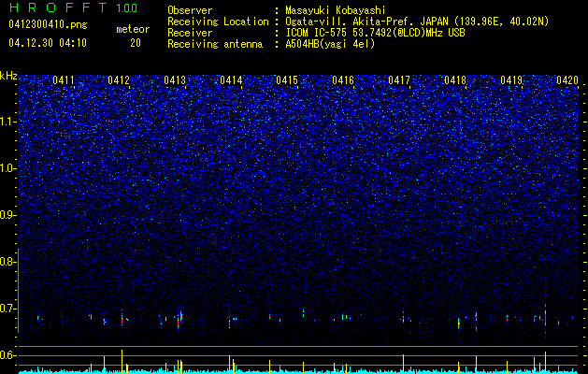Click the 0415 time marker

tap(287, 80)
